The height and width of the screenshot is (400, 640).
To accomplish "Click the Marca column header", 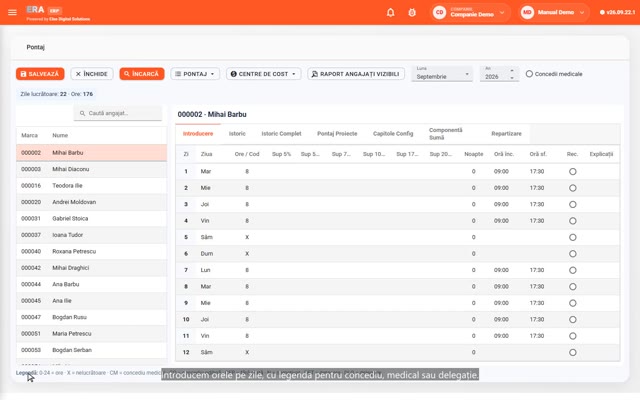I will [x=29, y=135].
